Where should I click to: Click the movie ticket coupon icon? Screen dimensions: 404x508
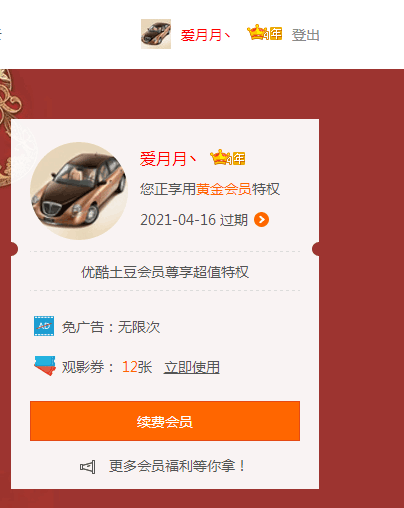coord(45,366)
